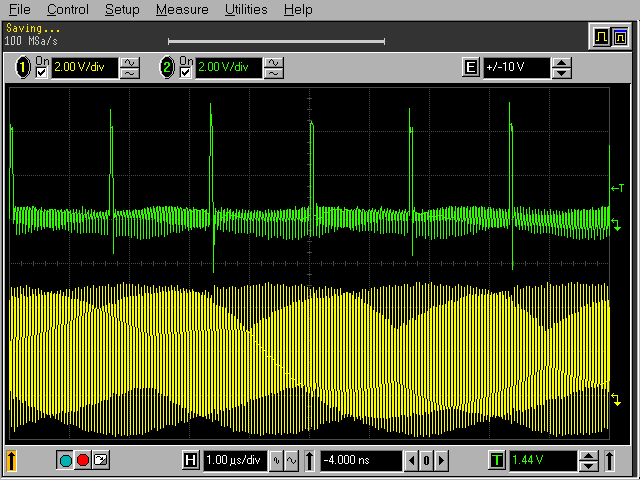Click the yellow up-arrow icon at bottom left
Viewport: 640px width, 480px height.
(11, 460)
